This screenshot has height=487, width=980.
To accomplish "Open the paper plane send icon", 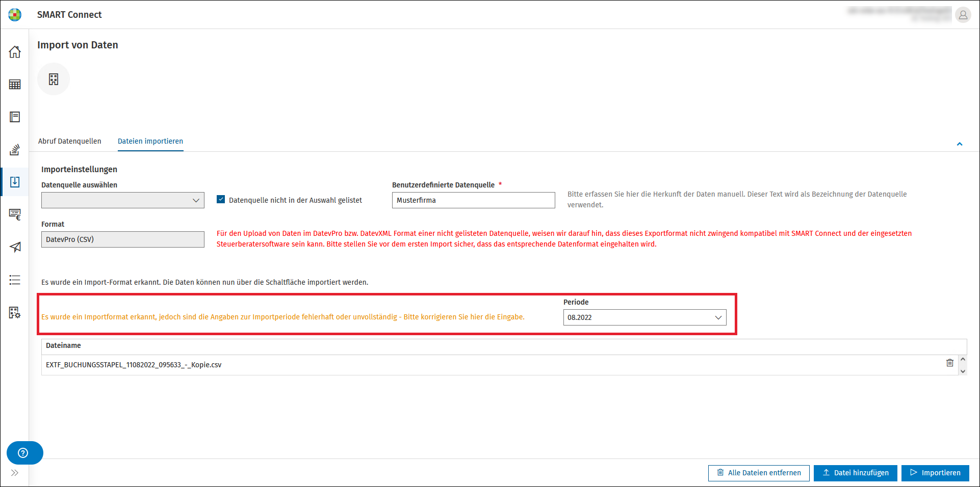I will 15,247.
